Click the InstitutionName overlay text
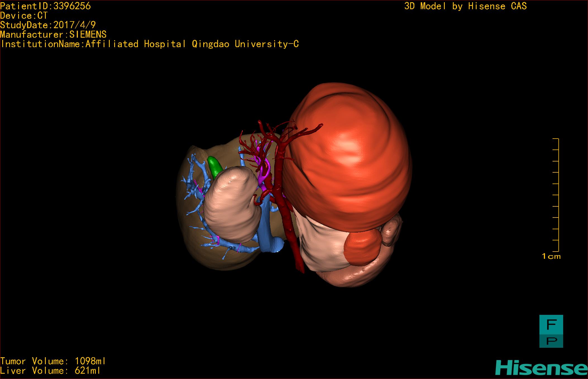588x379 pixels. (x=150, y=44)
